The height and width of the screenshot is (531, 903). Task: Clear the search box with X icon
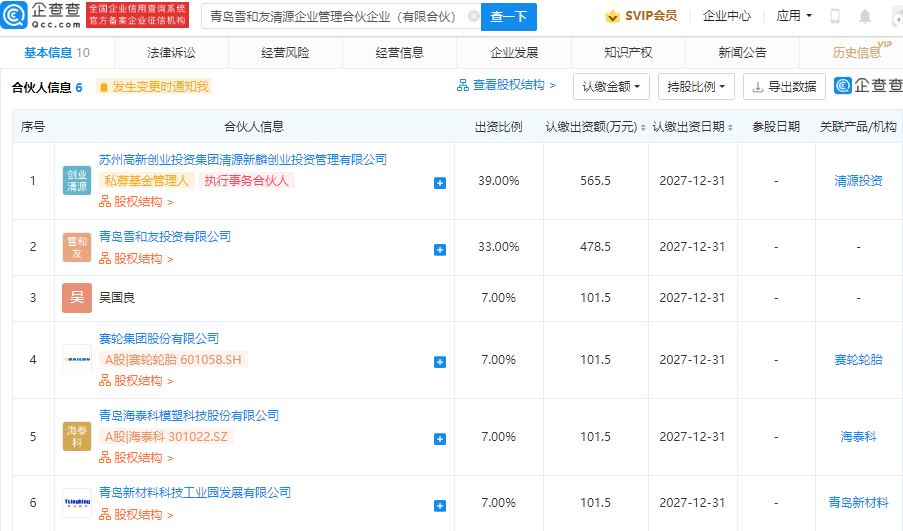(473, 16)
